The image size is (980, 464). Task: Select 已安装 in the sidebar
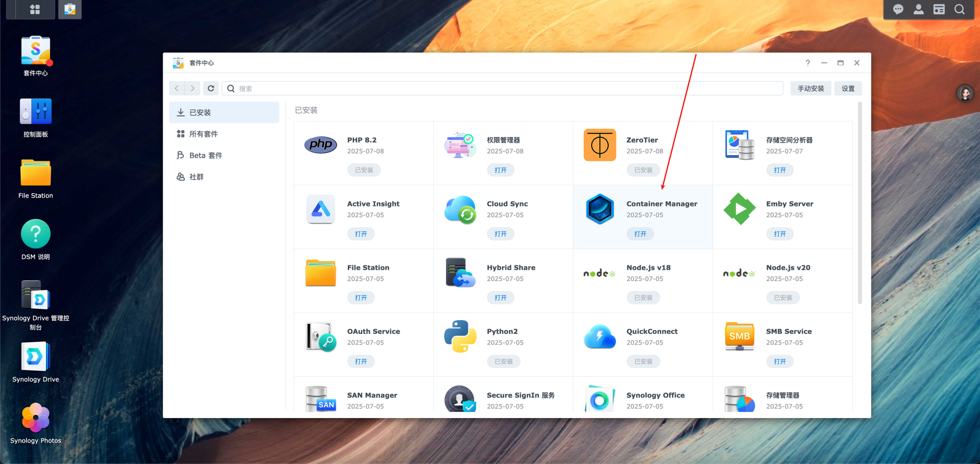click(224, 112)
